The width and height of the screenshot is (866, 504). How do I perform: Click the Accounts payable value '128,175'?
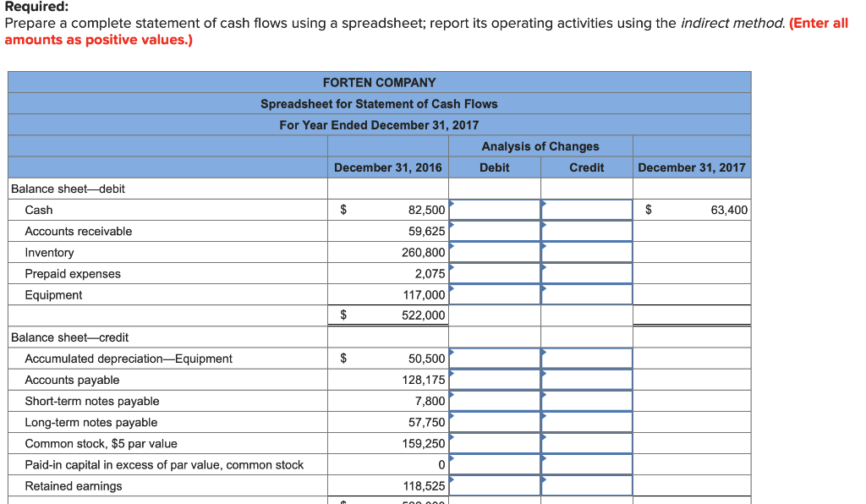tap(424, 380)
